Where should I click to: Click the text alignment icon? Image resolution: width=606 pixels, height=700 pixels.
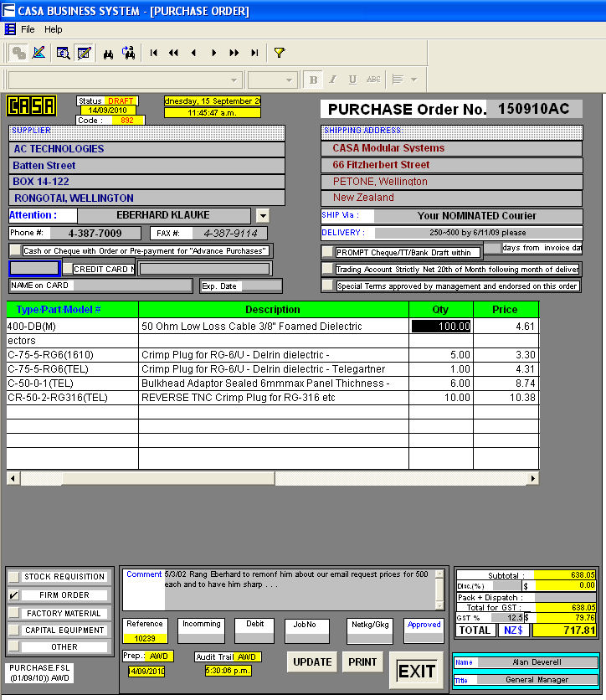(x=398, y=80)
